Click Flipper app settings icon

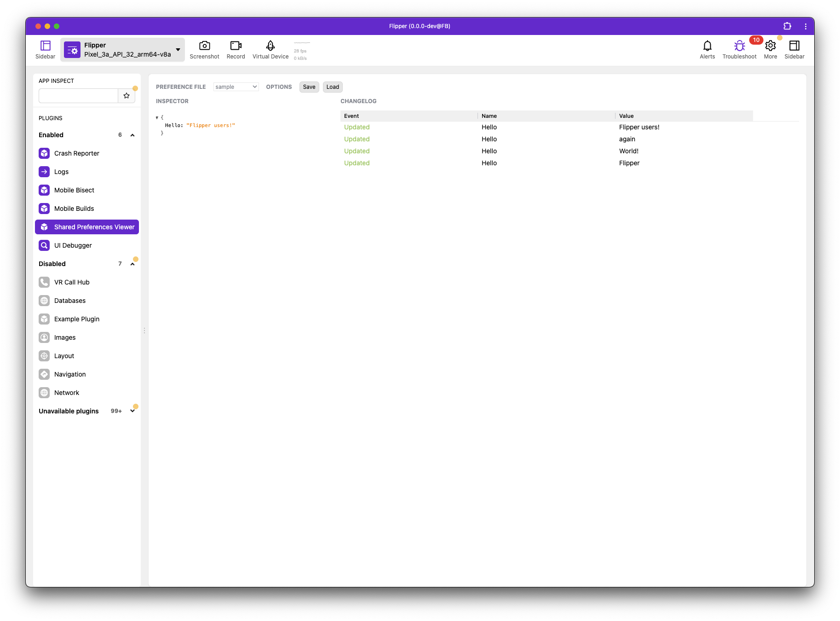click(x=72, y=50)
